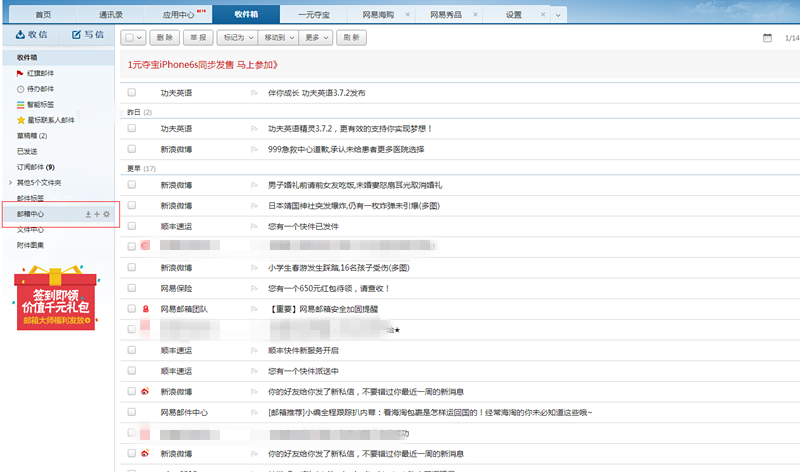Open the 更多 more dropdown
Image resolution: width=800 pixels, height=472 pixels.
coord(316,38)
